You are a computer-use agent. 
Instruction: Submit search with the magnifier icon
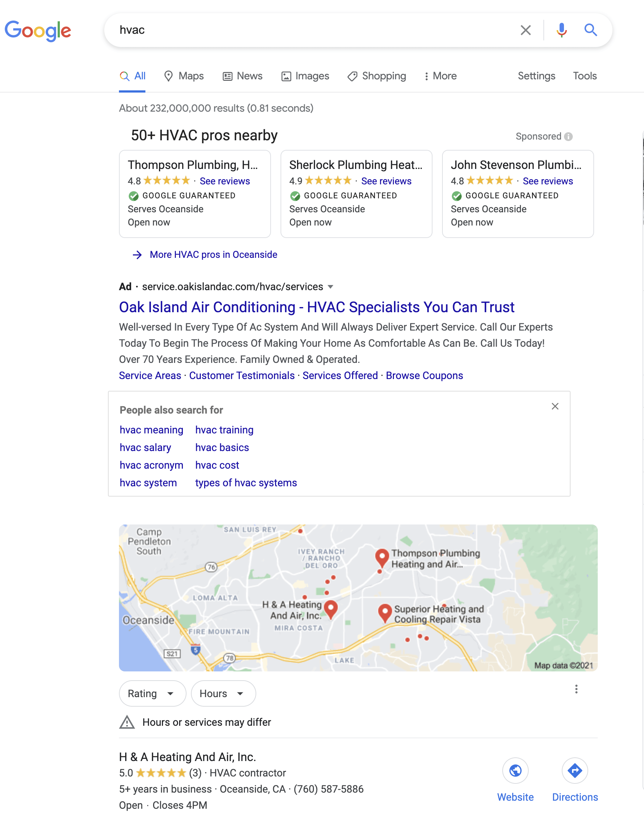590,30
